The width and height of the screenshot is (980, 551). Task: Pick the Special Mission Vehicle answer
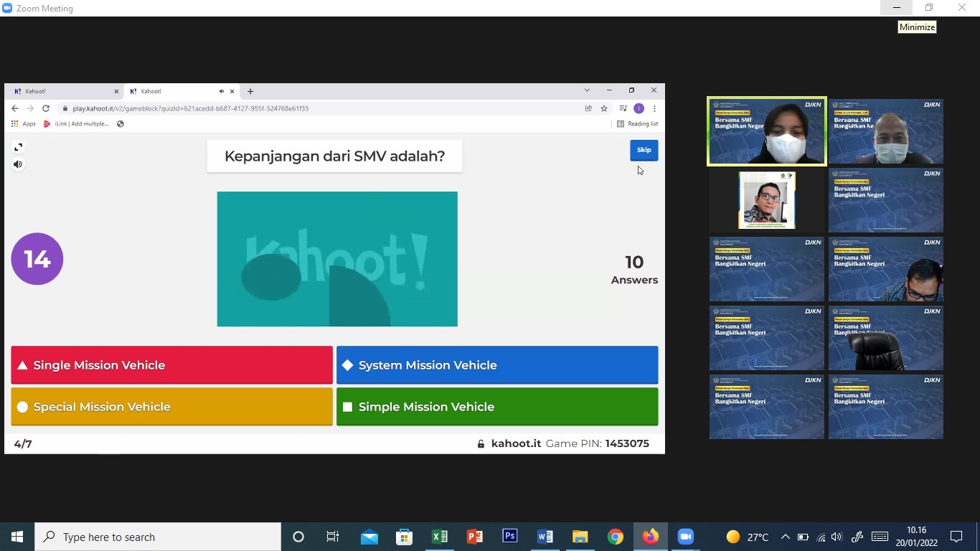[x=171, y=407]
